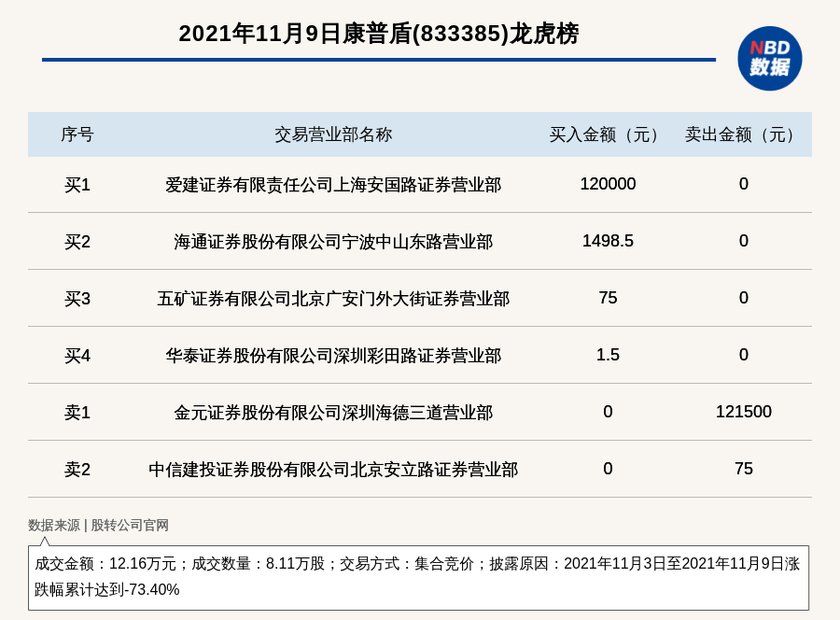Select the 卖1 row label

coord(77,413)
